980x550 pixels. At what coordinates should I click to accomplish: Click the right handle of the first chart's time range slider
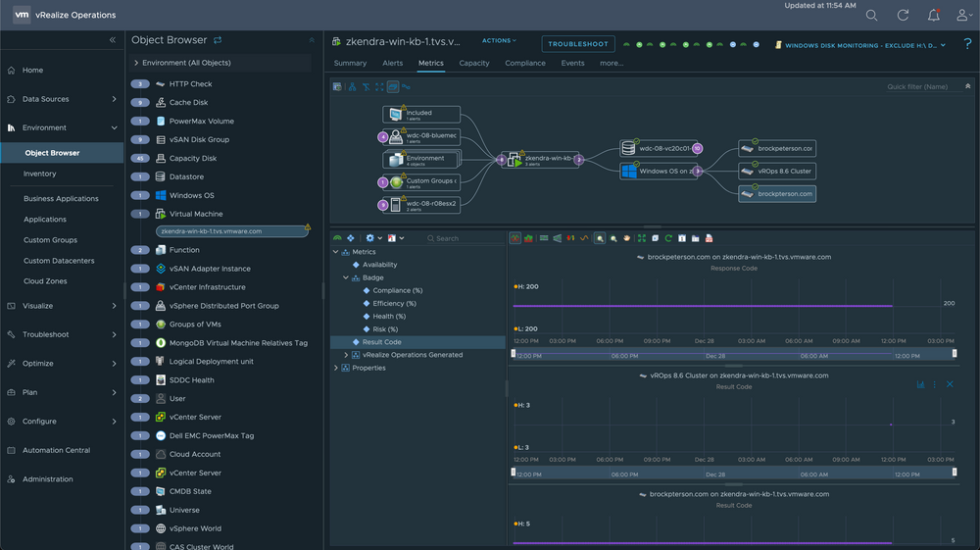click(955, 354)
